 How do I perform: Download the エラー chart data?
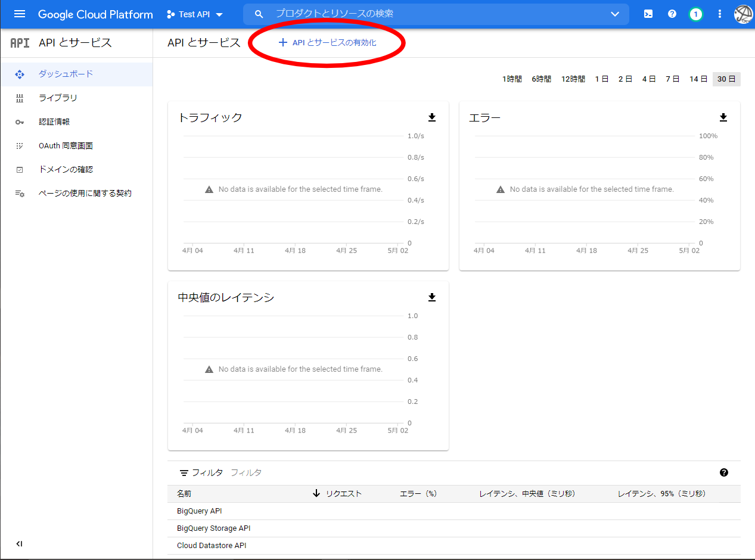pyautogui.click(x=723, y=117)
